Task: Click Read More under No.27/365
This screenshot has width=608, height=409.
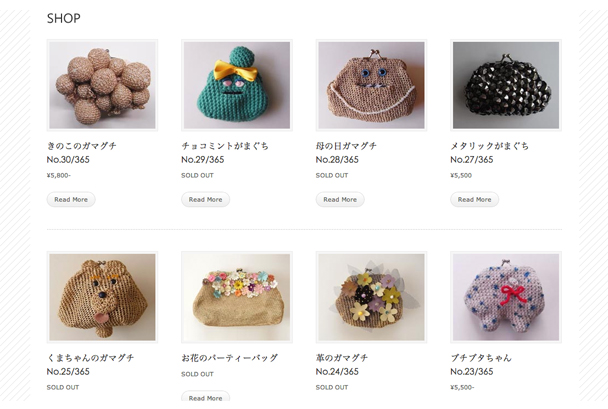Action: coord(474,199)
